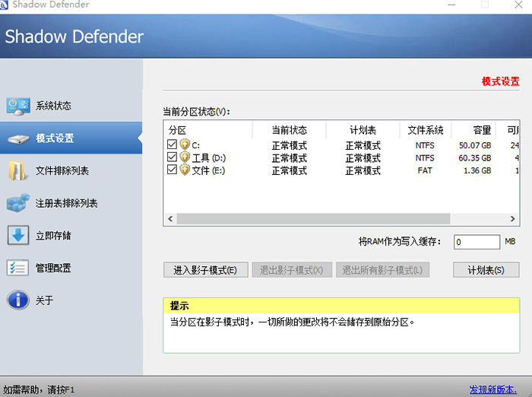
Task: Click the 计划表 column header
Action: [x=363, y=130]
